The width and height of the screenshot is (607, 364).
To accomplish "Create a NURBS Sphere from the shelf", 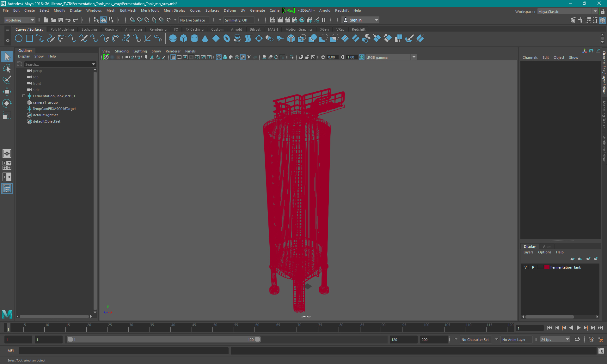I will (x=173, y=39).
